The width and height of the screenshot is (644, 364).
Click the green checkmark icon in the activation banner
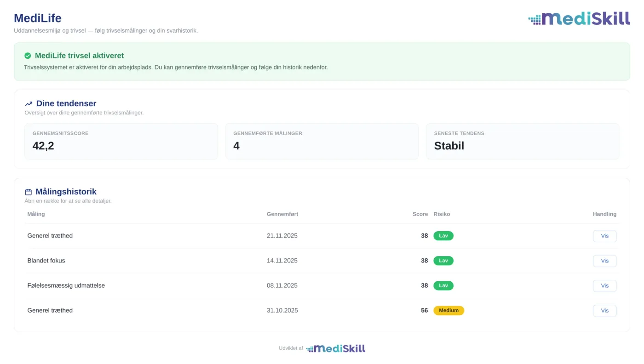click(x=28, y=56)
